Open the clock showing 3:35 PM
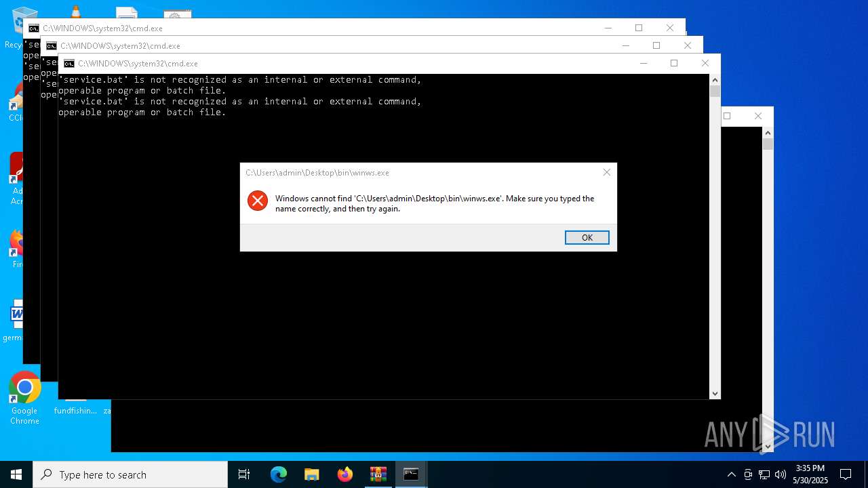 810,474
